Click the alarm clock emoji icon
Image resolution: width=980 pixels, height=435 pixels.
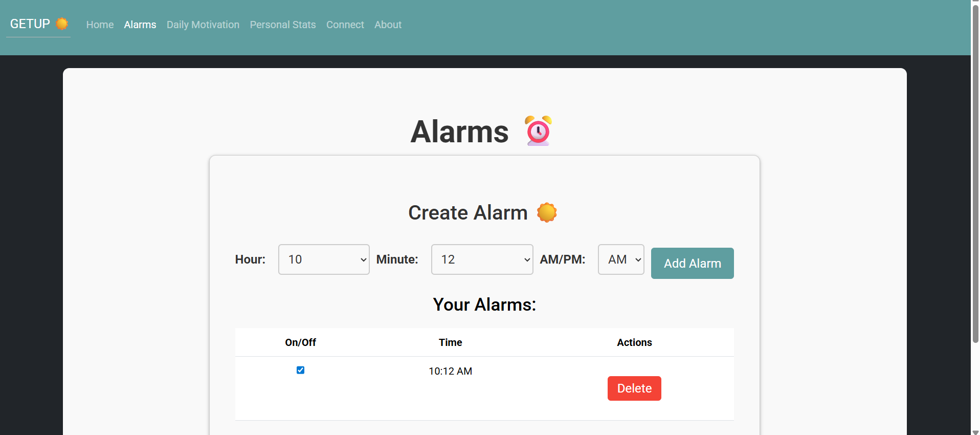tap(538, 131)
